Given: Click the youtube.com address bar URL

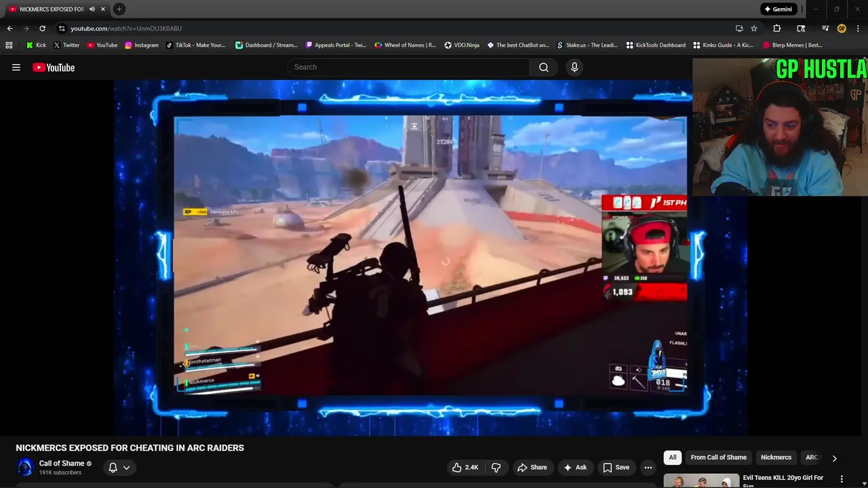Looking at the screenshot, I should click(x=126, y=28).
